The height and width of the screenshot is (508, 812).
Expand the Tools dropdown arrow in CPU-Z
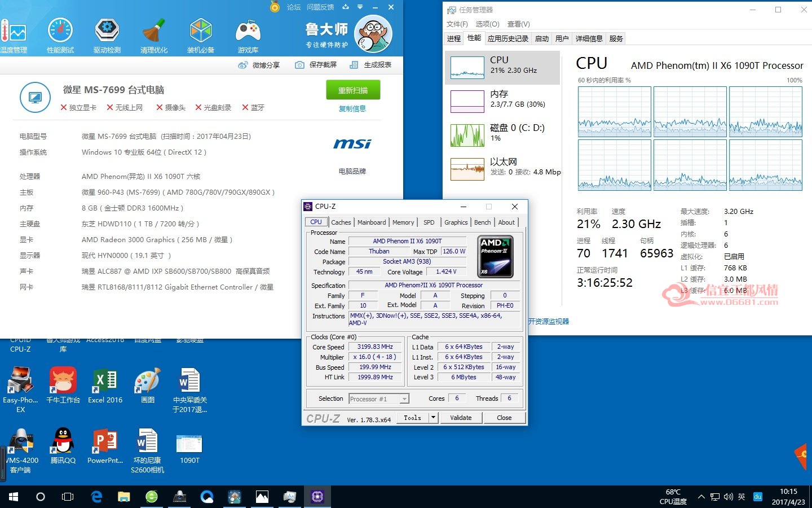(x=433, y=418)
